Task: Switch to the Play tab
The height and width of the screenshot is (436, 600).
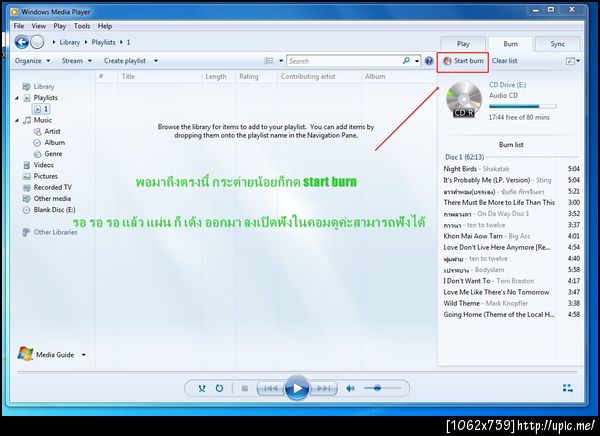Action: (463, 44)
